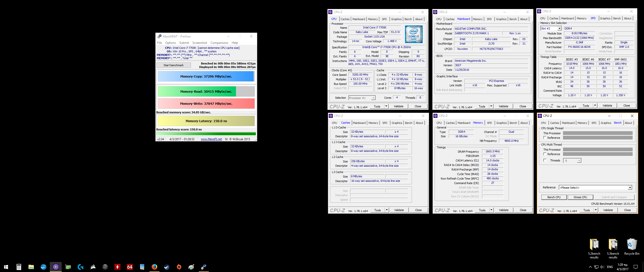Viewport: 644px width, 272px height.
Task: Open the Corsair sails taskbar icon
Action: [93, 267]
